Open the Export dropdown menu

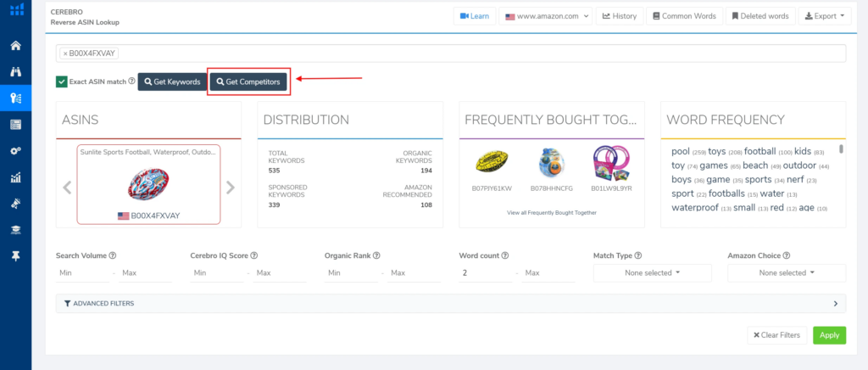(825, 16)
